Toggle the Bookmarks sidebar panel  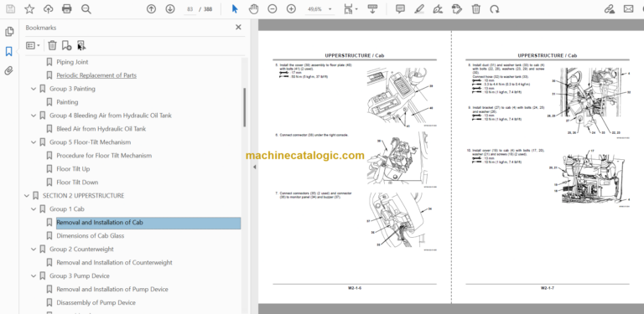(9, 51)
